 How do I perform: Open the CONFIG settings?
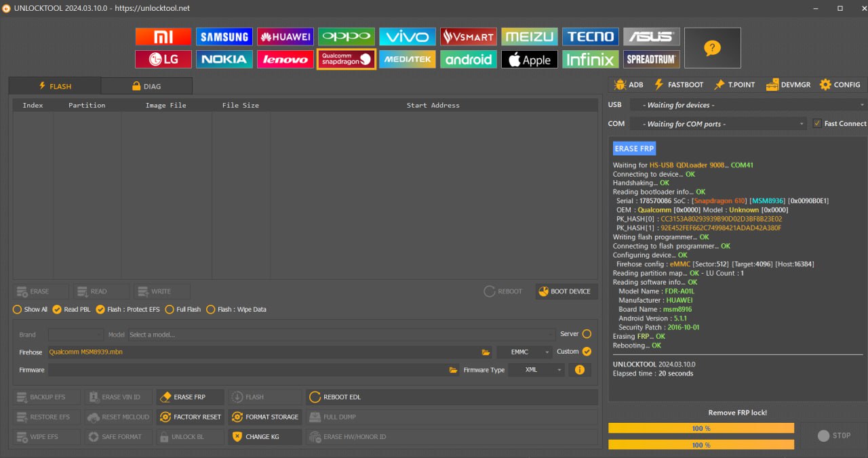(x=840, y=85)
